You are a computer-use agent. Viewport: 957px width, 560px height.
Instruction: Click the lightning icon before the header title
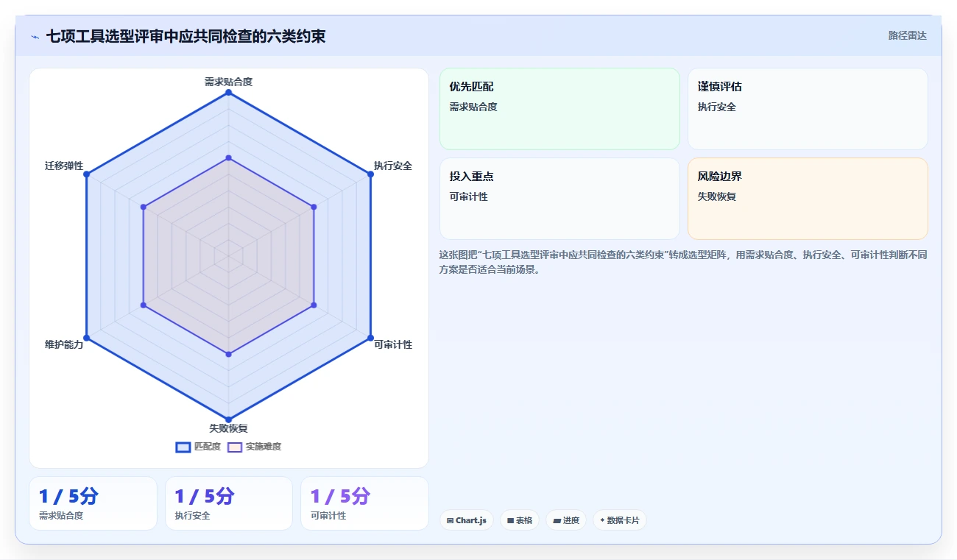point(35,37)
